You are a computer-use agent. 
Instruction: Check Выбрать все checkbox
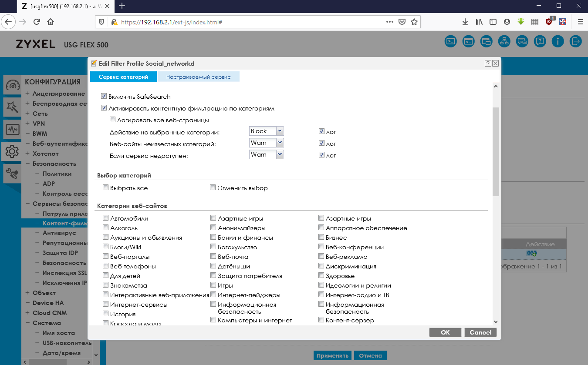tap(106, 188)
